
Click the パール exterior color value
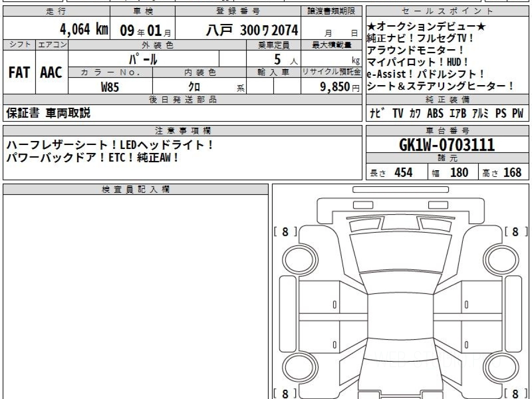click(143, 59)
